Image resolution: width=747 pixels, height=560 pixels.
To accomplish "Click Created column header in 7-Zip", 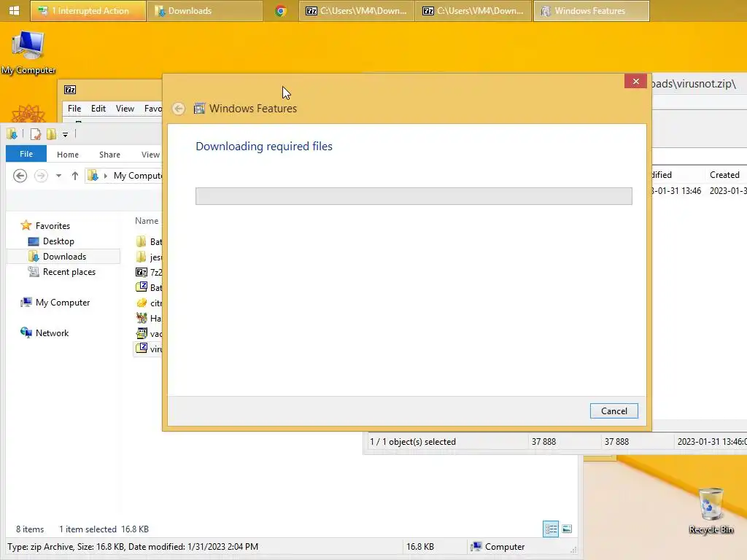I will 724,175.
